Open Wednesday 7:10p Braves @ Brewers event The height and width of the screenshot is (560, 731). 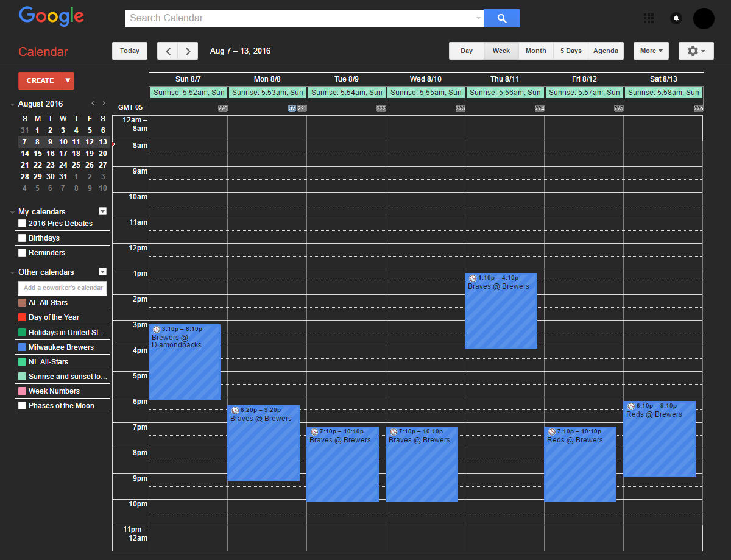pos(422,464)
